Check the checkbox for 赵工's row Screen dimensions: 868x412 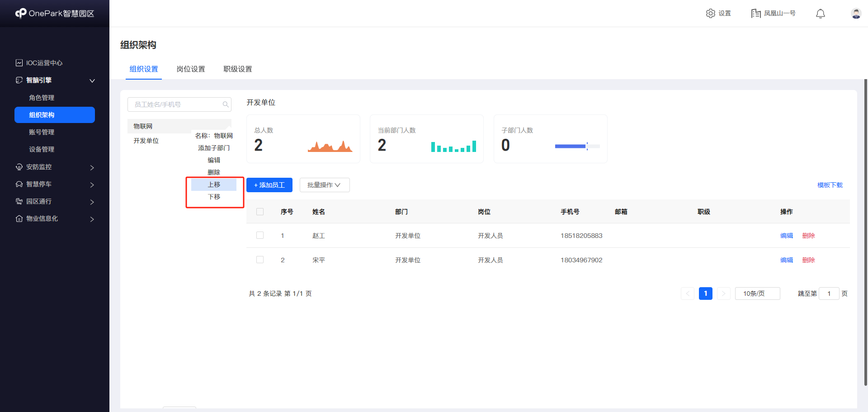point(260,235)
